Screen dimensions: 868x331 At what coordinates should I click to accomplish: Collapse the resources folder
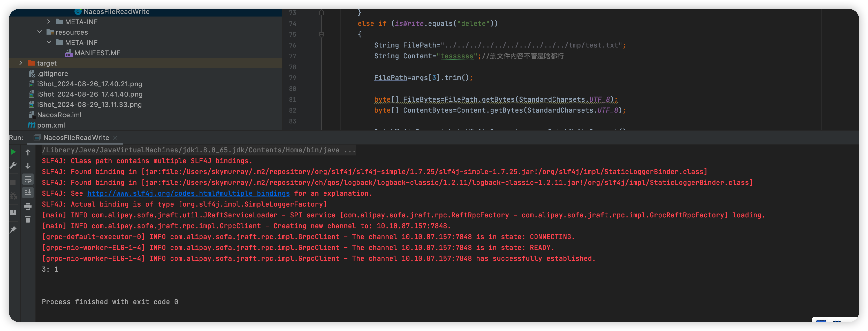(40, 32)
